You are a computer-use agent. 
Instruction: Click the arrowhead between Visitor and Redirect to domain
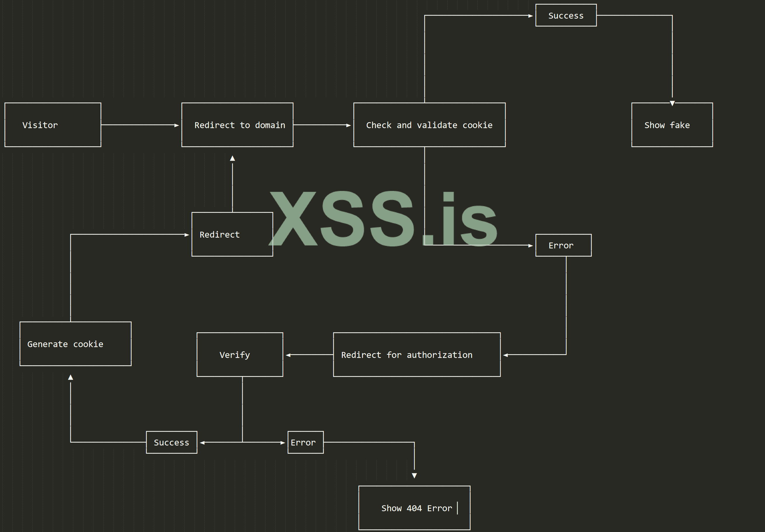177,125
